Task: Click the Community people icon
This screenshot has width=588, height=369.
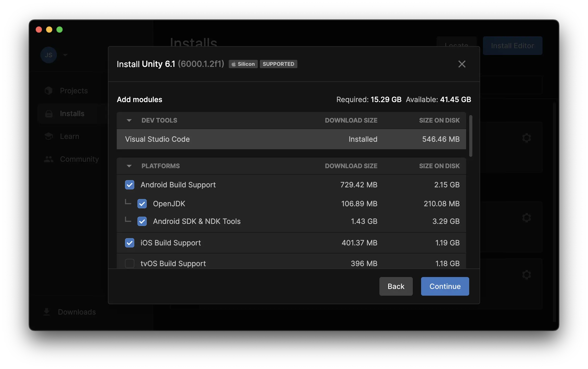Action: tap(49, 159)
